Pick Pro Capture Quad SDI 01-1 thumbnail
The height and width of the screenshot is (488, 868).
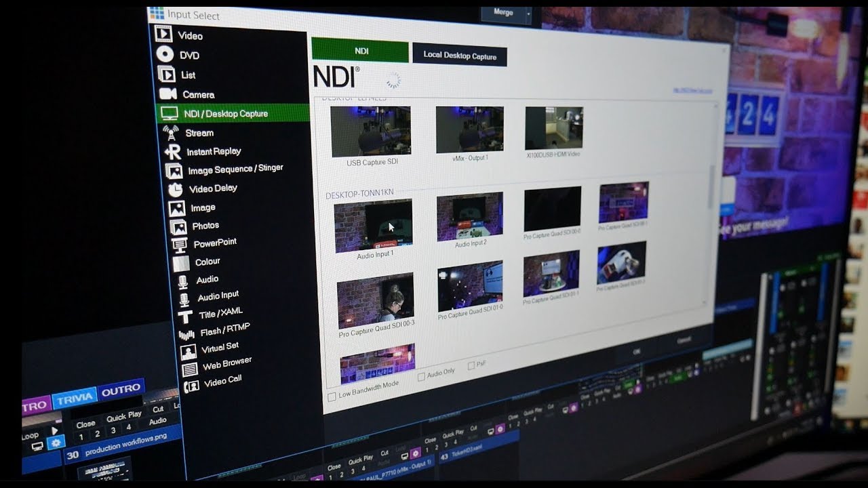coord(551,274)
